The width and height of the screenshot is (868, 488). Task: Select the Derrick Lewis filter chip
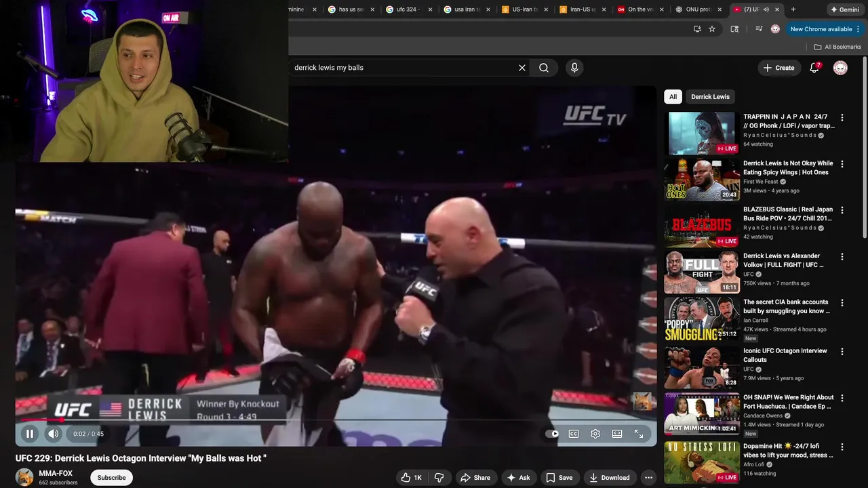pos(710,97)
